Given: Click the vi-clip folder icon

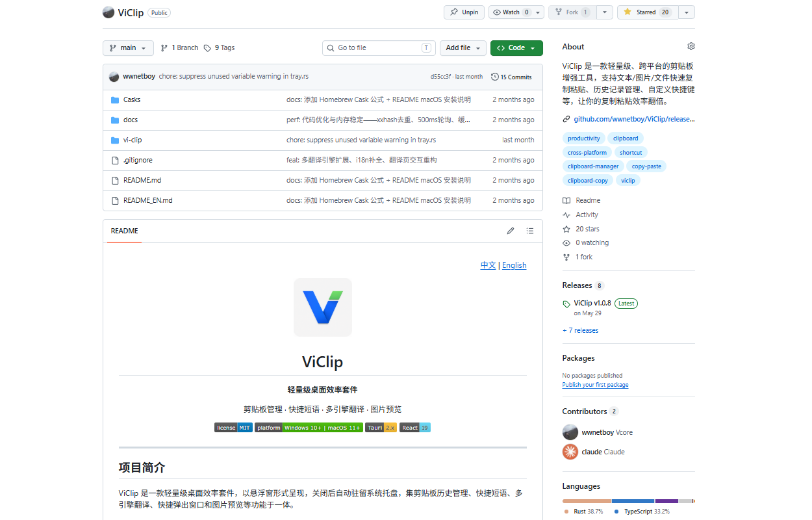Looking at the screenshot, I should [115, 140].
